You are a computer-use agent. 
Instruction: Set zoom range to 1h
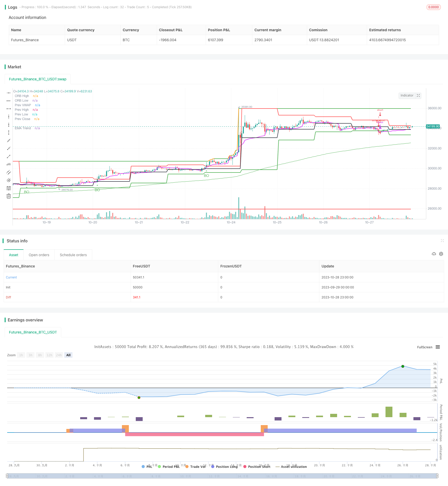pos(21,355)
